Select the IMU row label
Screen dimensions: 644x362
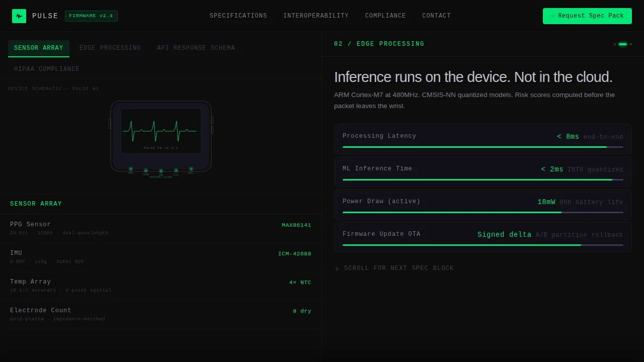(16, 253)
